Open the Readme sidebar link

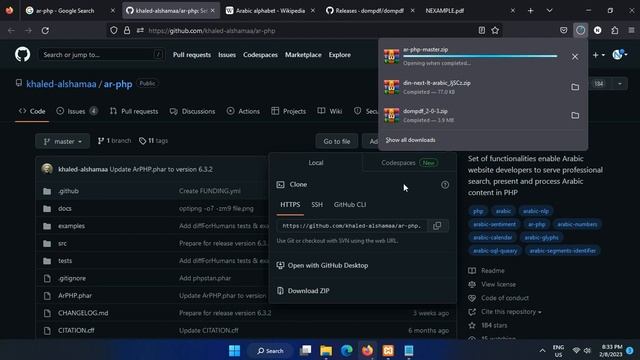click(x=493, y=271)
